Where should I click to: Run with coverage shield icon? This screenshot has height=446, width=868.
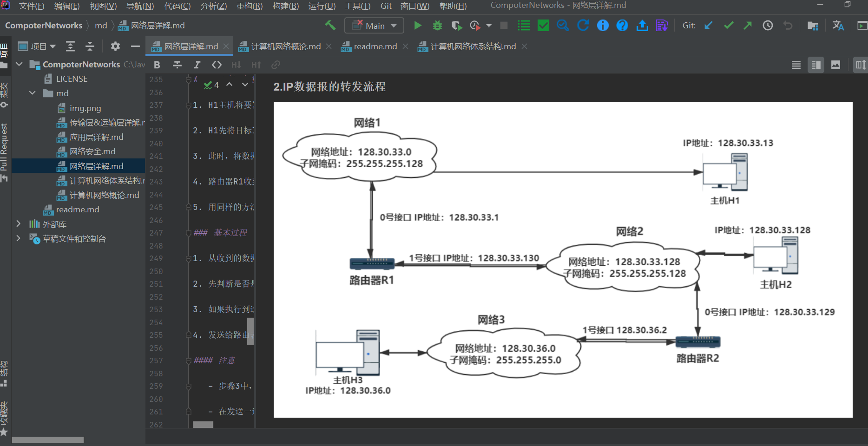(456, 26)
